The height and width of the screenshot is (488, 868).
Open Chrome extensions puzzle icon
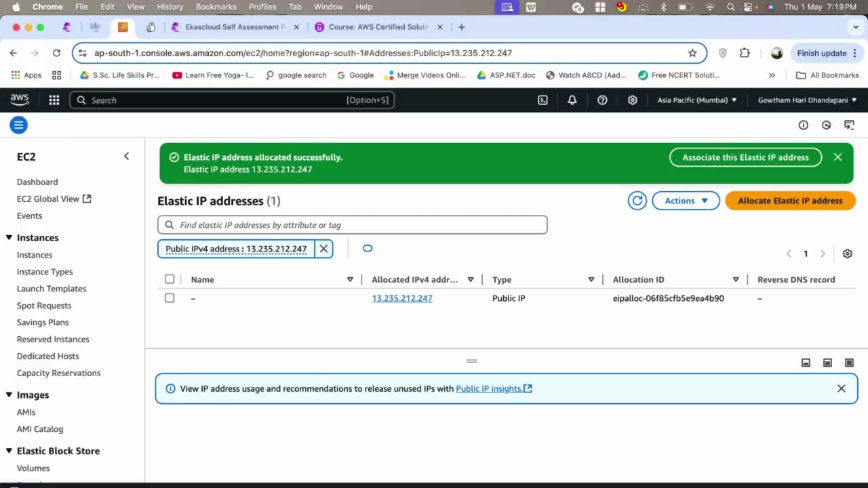[745, 53]
